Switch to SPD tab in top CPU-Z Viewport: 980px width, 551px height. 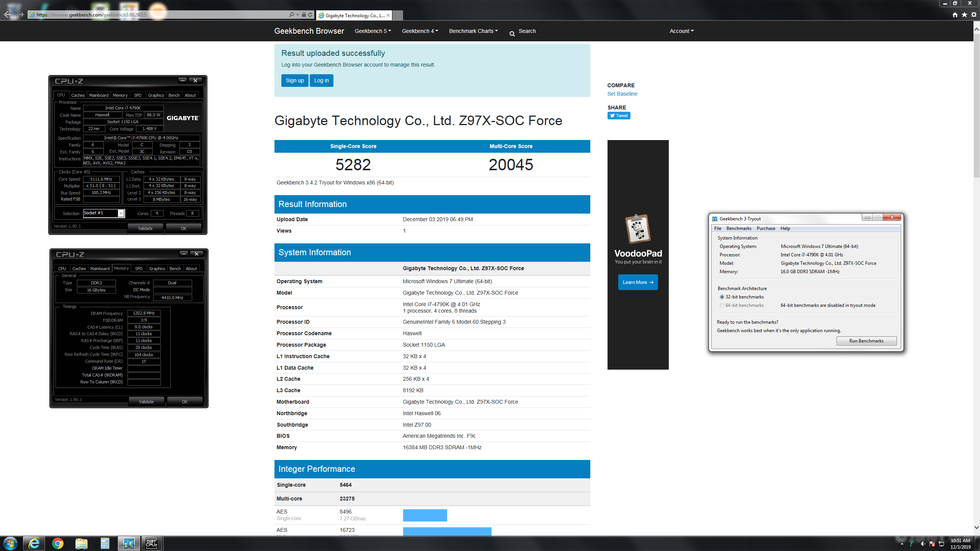(x=138, y=95)
